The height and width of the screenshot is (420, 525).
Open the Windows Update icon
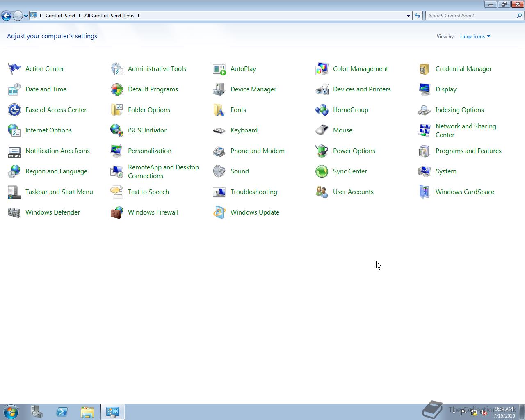pos(219,212)
